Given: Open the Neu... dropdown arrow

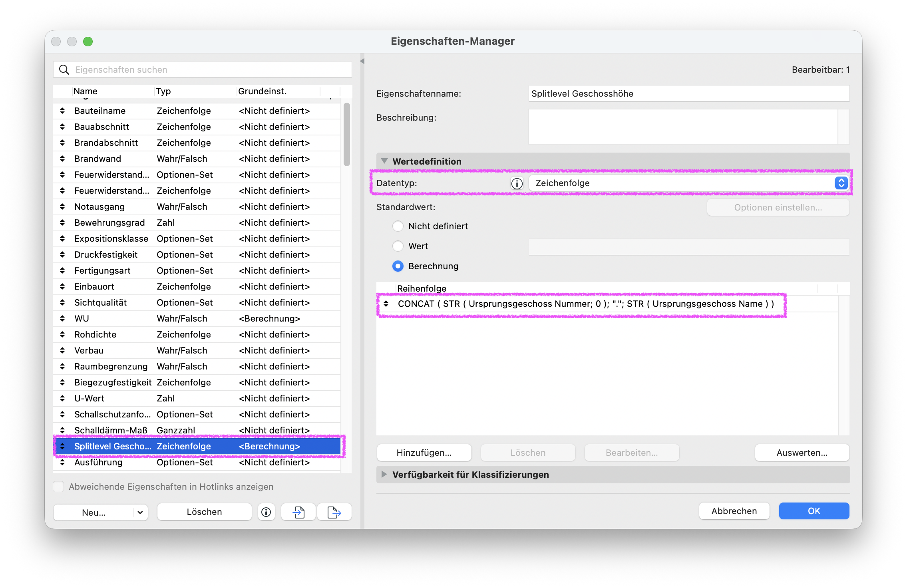Looking at the screenshot, I should tap(140, 512).
